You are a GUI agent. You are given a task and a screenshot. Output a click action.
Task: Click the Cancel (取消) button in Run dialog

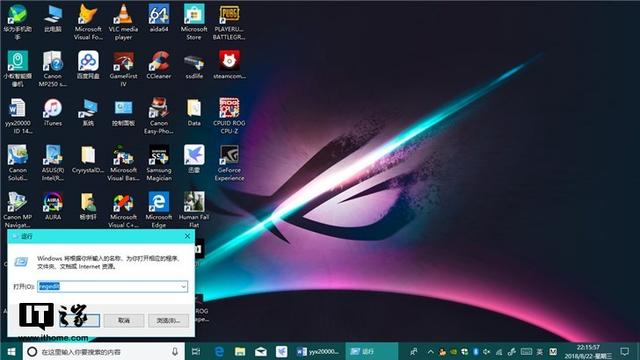click(124, 320)
